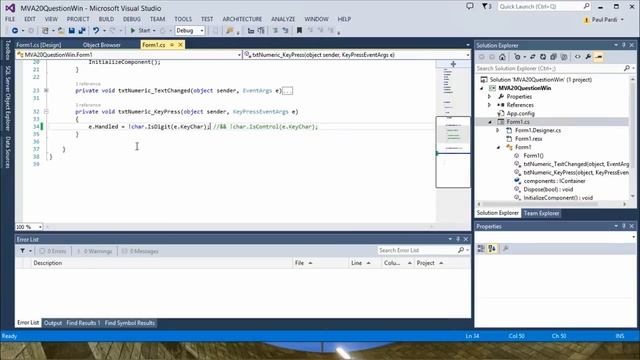The image size is (640, 360).
Task: Open the FILE menu
Action: point(10,19)
